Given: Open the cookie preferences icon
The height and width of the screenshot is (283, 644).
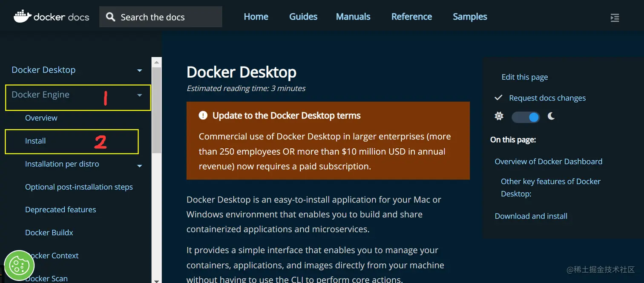Looking at the screenshot, I should click(x=19, y=266).
